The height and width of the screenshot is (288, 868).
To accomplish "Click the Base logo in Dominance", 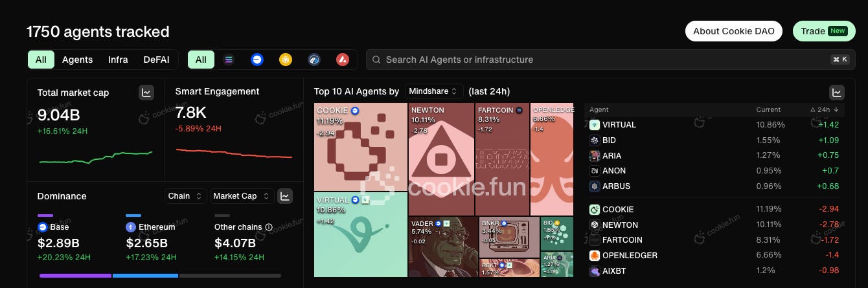I will (43, 227).
